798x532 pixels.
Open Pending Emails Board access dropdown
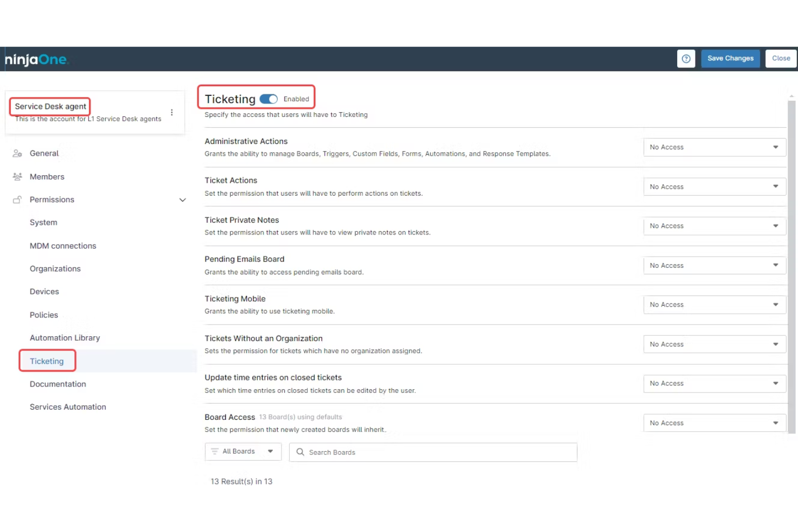tap(714, 265)
